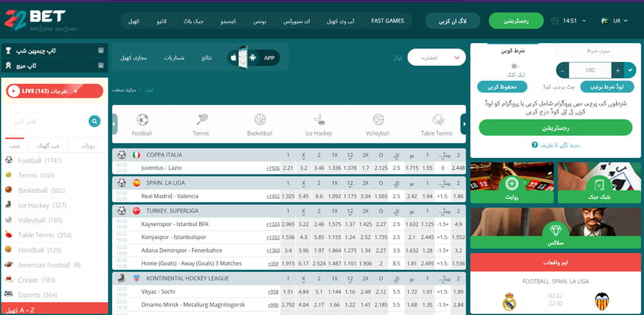644x315 pixels.
Task: Select the Football sport icon in carousel
Action: (142, 120)
